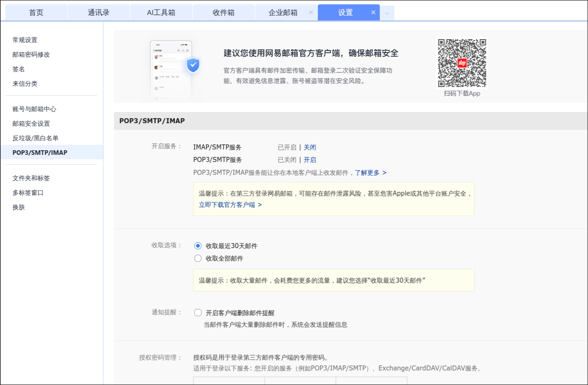Select 收取最近30天邮件 radio option

tap(198, 246)
